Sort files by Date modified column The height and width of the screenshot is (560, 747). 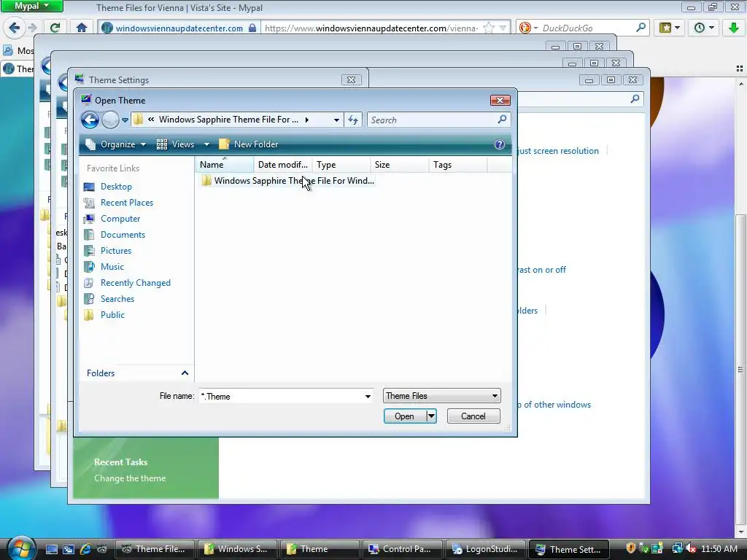282,165
